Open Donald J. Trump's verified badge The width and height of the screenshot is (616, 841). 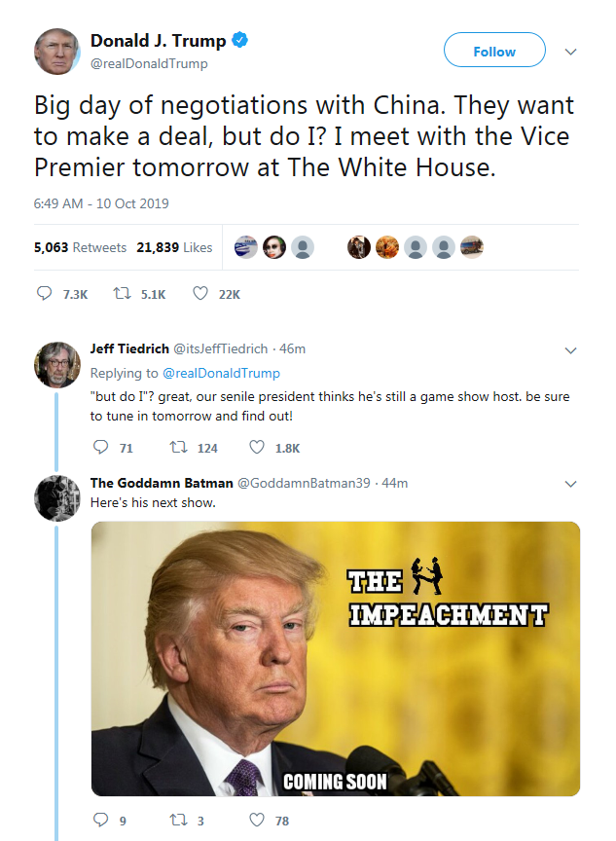coord(239,40)
